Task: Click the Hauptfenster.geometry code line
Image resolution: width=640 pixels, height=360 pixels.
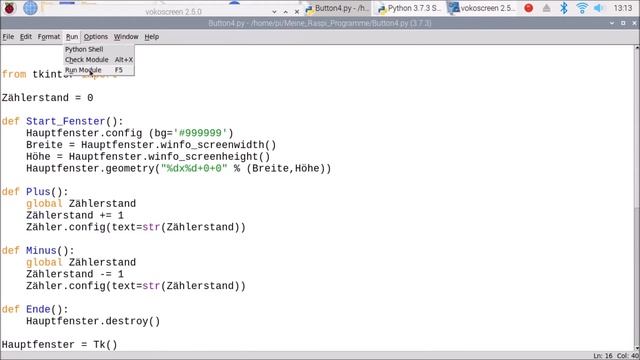Action: click(178, 169)
